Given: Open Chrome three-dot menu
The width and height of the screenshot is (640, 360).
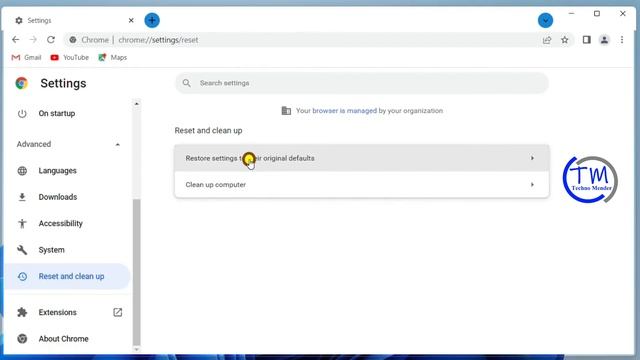Looking at the screenshot, I should pos(622,40).
